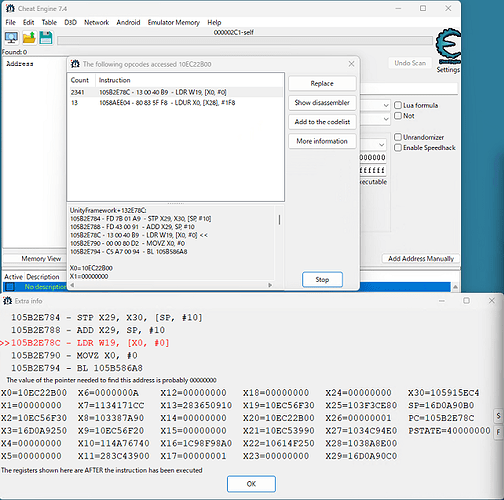Open the process list computer icon
The height and width of the screenshot is (500, 504).
click(11, 38)
